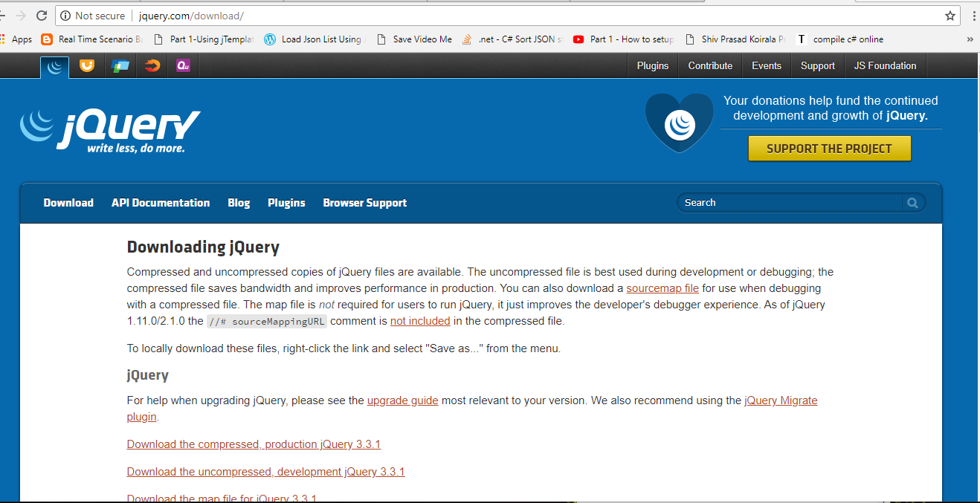The width and height of the screenshot is (980, 503).
Task: Switch to Sizzle project icon
Action: (152, 66)
